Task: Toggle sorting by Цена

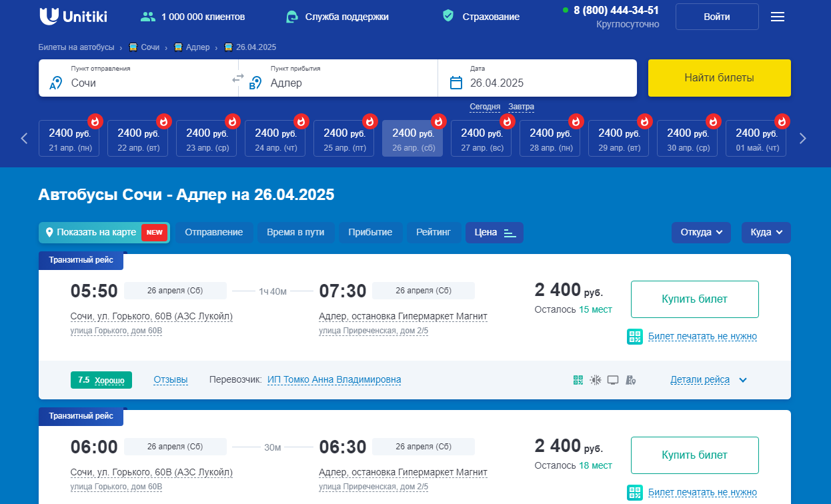Action: 495,233
